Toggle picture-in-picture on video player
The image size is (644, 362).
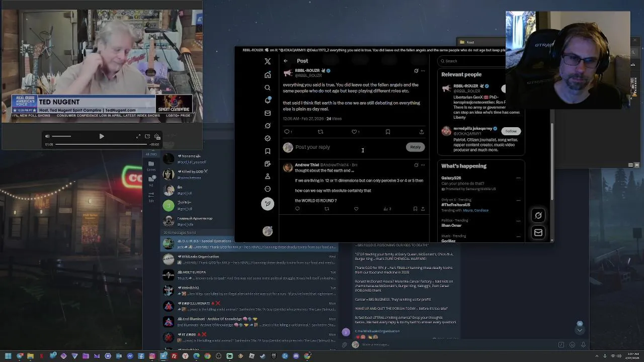(x=147, y=136)
